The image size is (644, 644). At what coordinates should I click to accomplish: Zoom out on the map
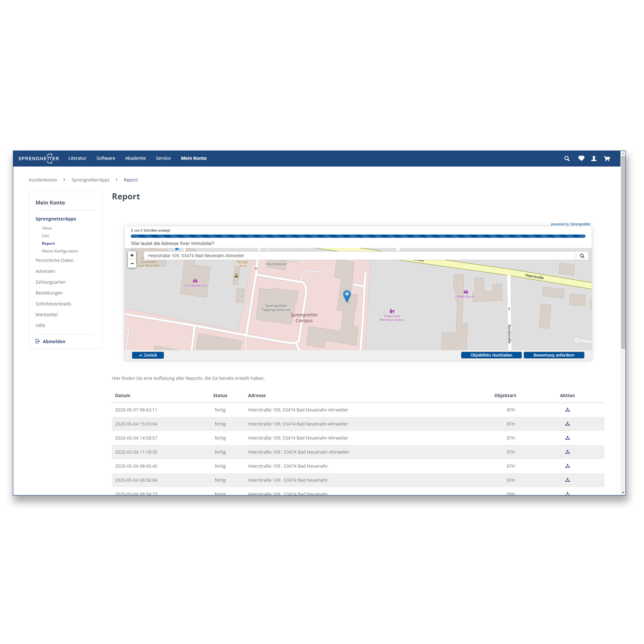[132, 264]
